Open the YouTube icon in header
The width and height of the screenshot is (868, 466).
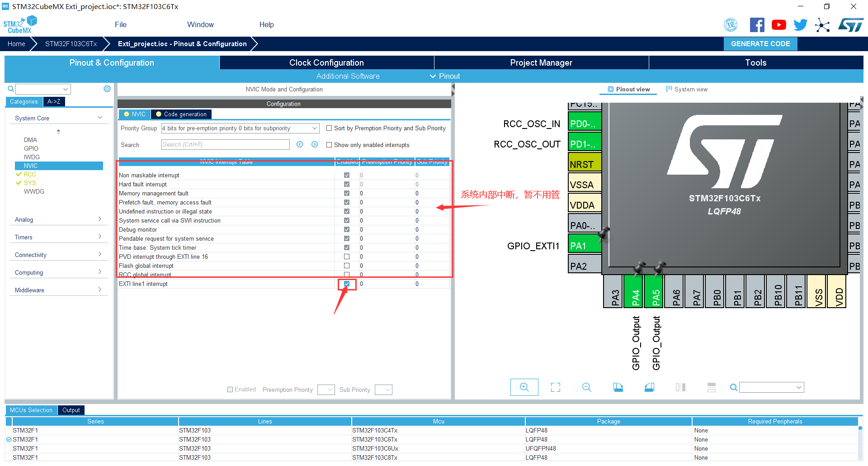pos(778,25)
